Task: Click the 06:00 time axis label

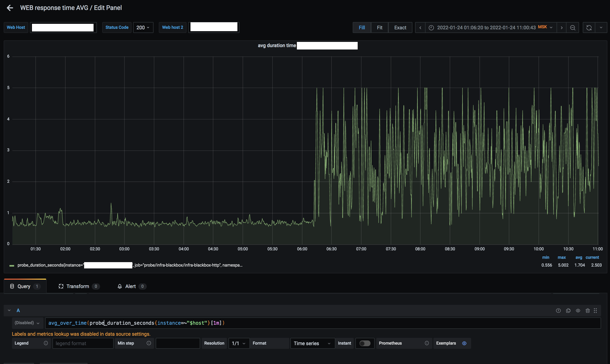Action: click(302, 249)
